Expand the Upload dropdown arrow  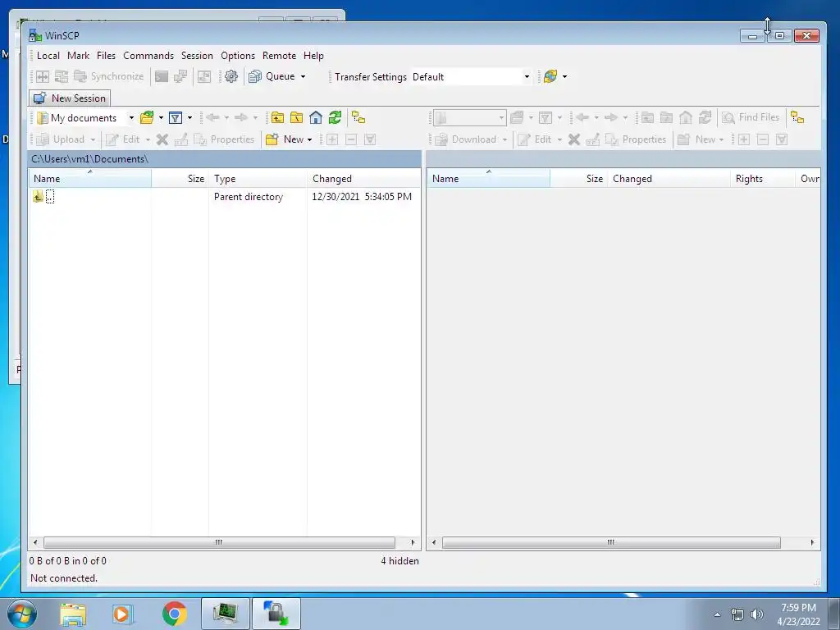point(93,139)
